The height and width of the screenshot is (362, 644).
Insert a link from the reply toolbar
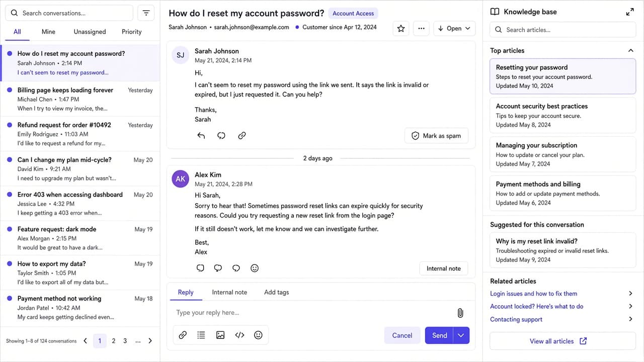(x=183, y=335)
